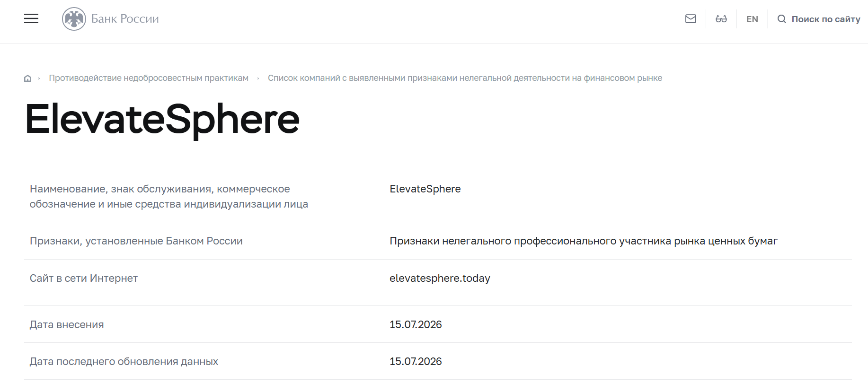Image resolution: width=868 pixels, height=383 pixels.
Task: Click the Bank of Russia eagle emblem
Action: point(74,19)
